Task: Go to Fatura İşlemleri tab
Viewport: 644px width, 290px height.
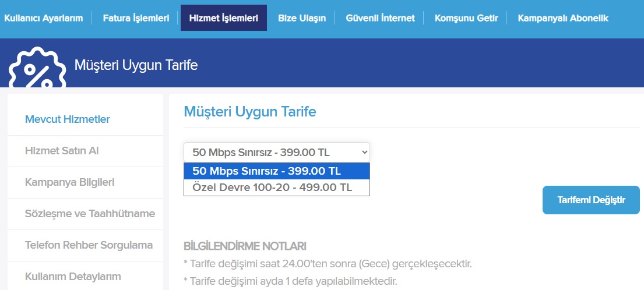Action: click(x=136, y=18)
